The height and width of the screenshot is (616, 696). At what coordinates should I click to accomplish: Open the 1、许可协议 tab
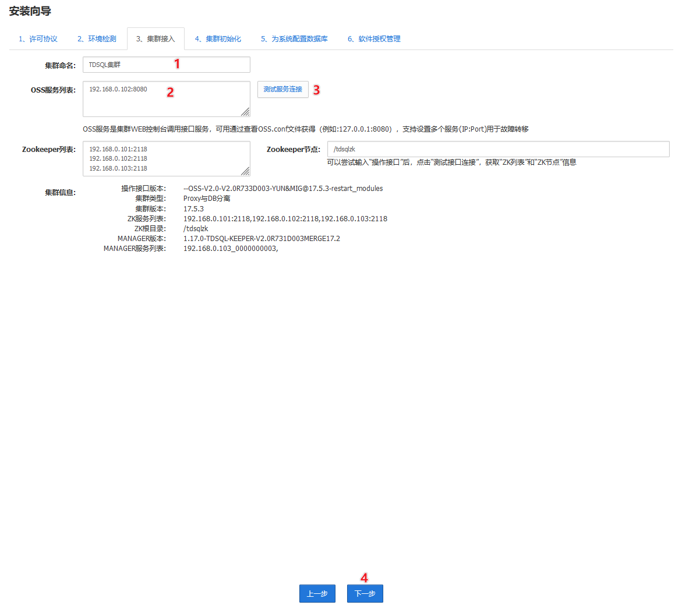[38, 39]
